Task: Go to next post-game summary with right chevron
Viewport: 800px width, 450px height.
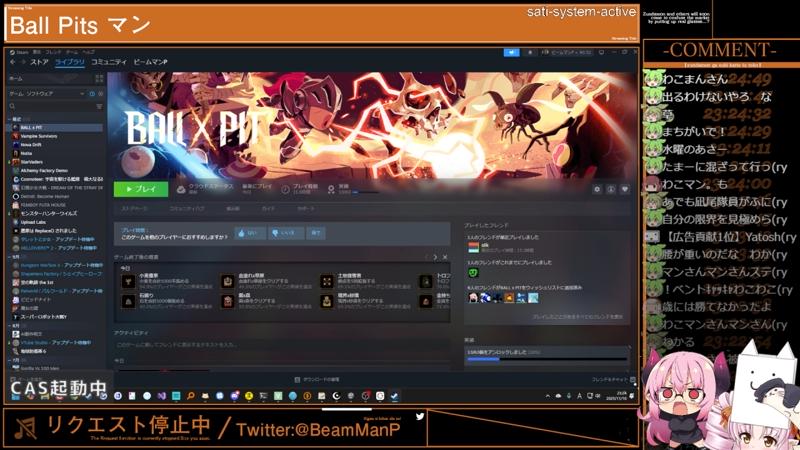Action: pos(435,257)
